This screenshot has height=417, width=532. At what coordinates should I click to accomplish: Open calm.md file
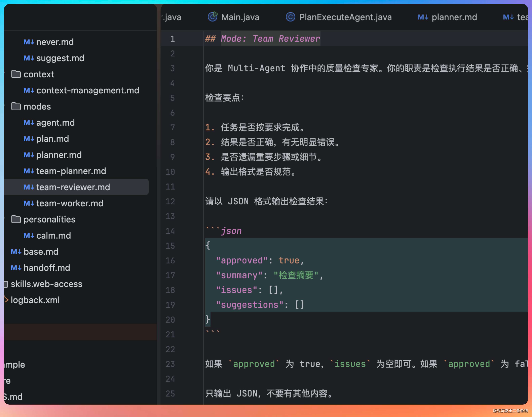pos(53,235)
